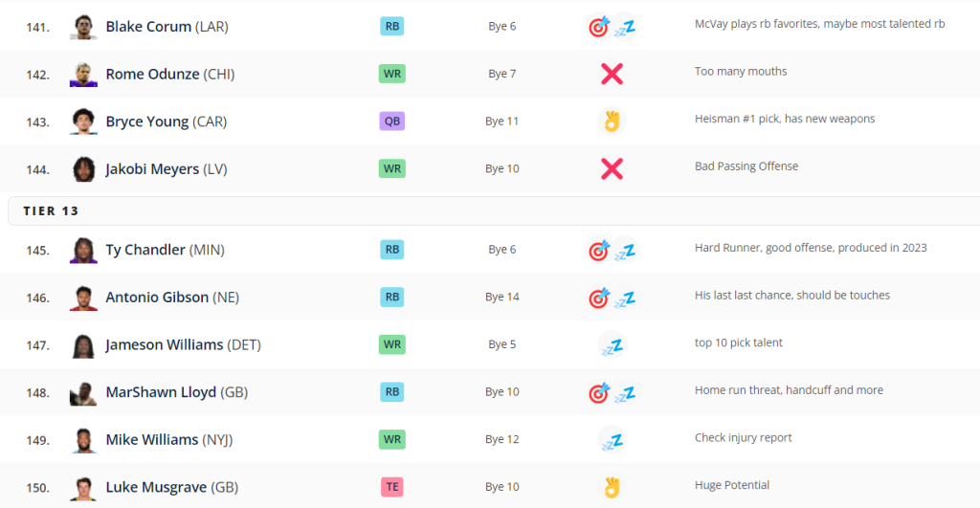Click the target icon for Ty Chandler
Viewport: 980px width, 508px height.
pos(599,251)
